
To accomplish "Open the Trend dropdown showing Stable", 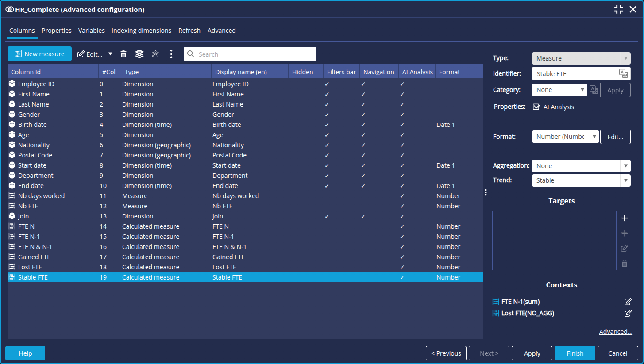I will click(x=581, y=180).
